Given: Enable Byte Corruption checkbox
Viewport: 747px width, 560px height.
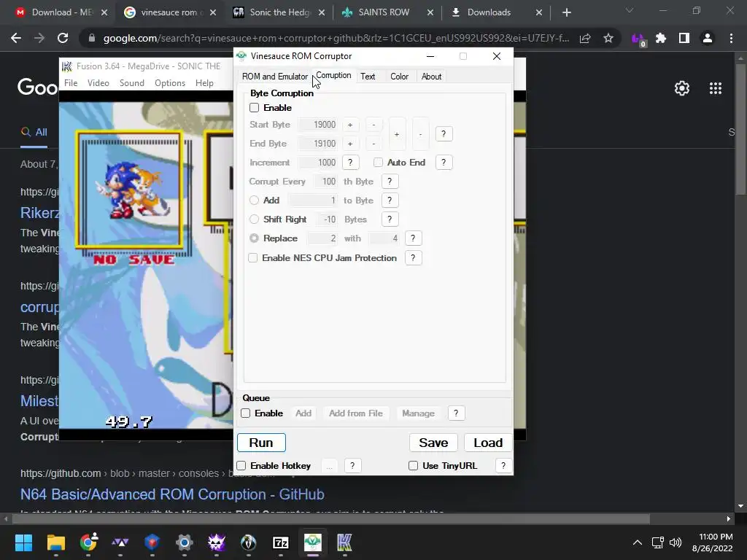Looking at the screenshot, I should tap(255, 108).
